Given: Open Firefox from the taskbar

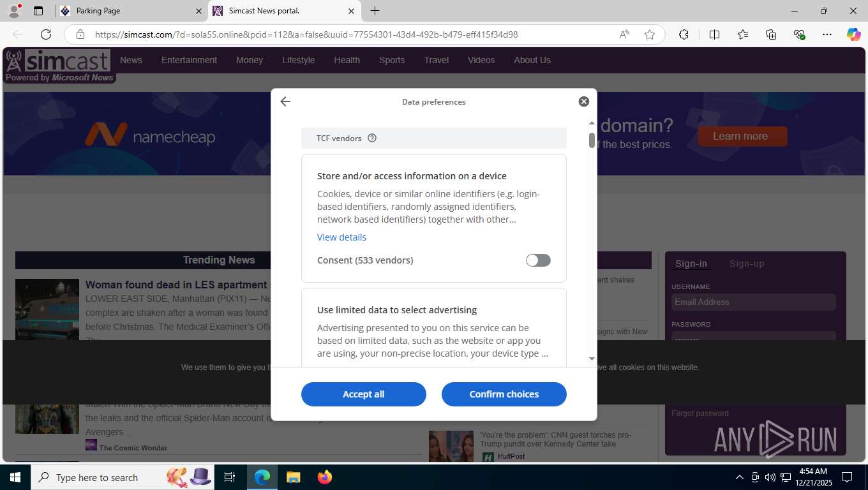Looking at the screenshot, I should coord(325,477).
